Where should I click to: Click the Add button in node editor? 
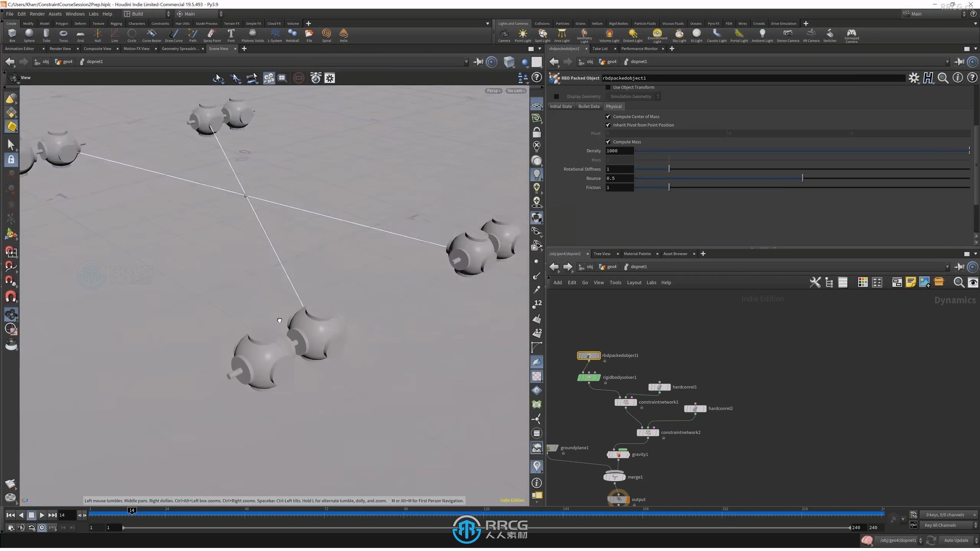click(x=557, y=282)
